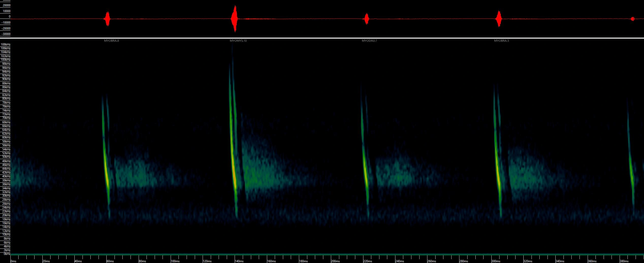
Task: Click the 108kHz frequency axis label
Action: pos(6,44)
